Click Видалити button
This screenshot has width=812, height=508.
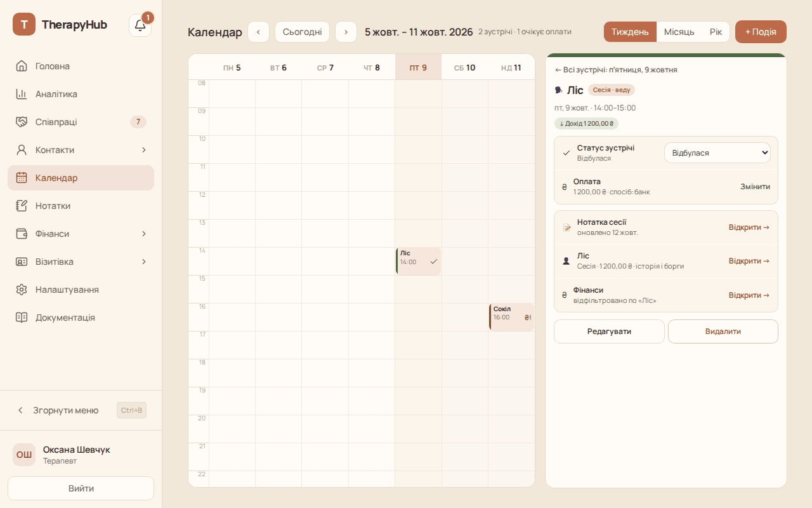tap(723, 331)
